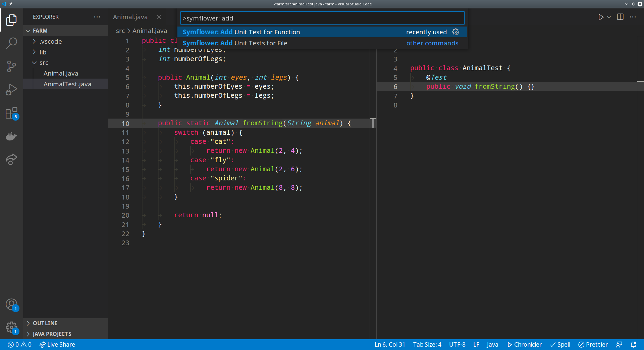Click the pin icon in title bar

[11, 4]
